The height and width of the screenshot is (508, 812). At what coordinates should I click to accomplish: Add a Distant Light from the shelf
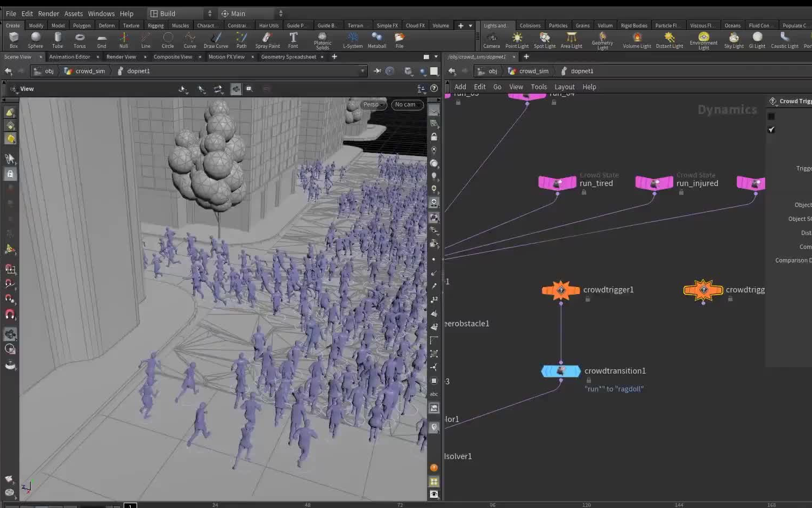(x=669, y=40)
